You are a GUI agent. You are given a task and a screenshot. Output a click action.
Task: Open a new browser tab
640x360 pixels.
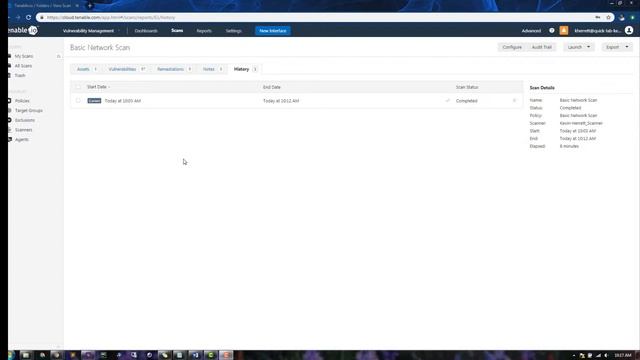[x=90, y=6]
